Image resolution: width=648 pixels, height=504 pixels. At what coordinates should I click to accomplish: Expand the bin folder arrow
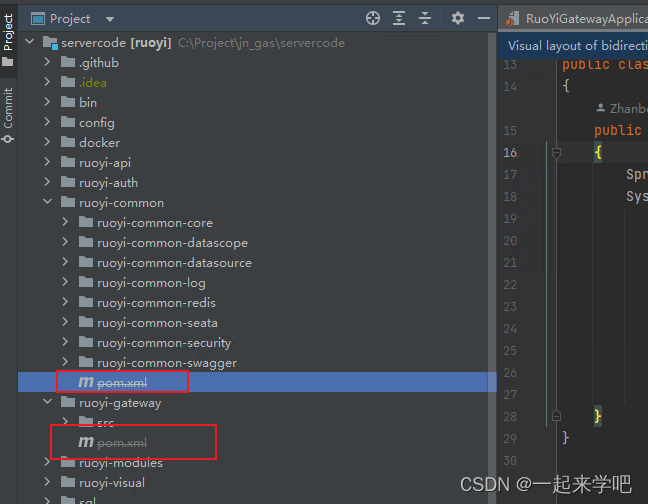coord(47,102)
